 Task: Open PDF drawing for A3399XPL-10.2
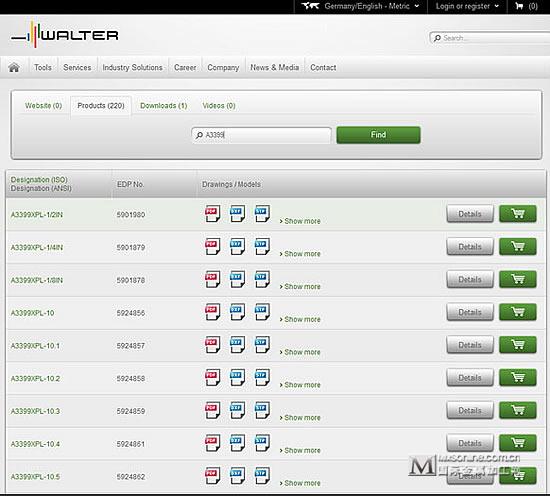tap(213, 377)
